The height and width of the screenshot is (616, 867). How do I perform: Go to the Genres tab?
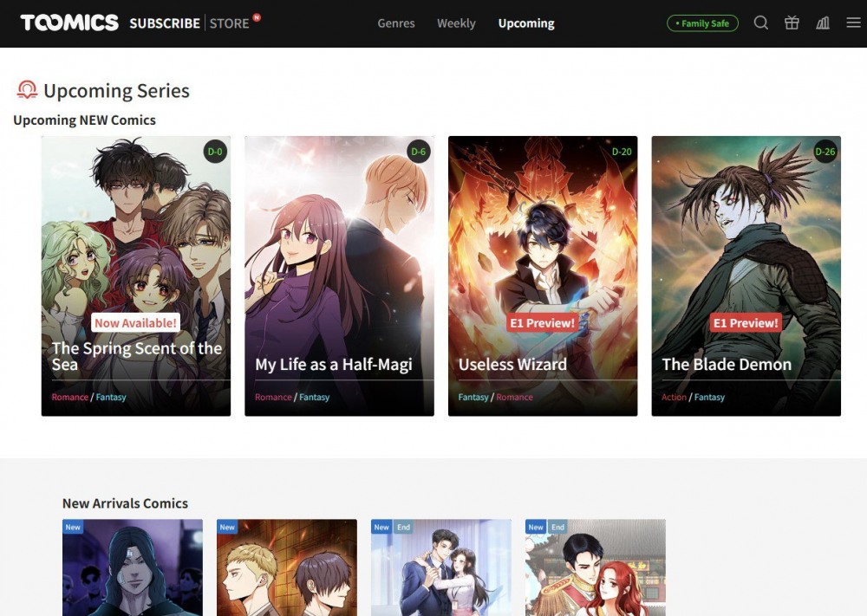(396, 23)
